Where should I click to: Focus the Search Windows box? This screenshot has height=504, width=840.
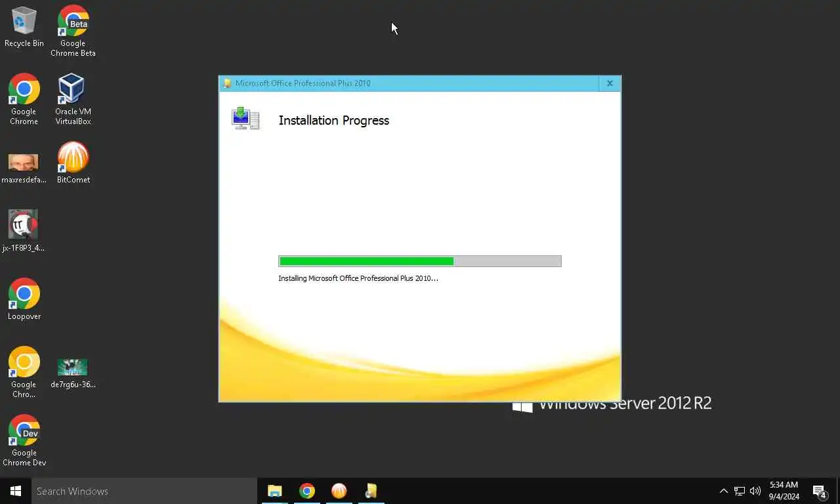(x=144, y=491)
